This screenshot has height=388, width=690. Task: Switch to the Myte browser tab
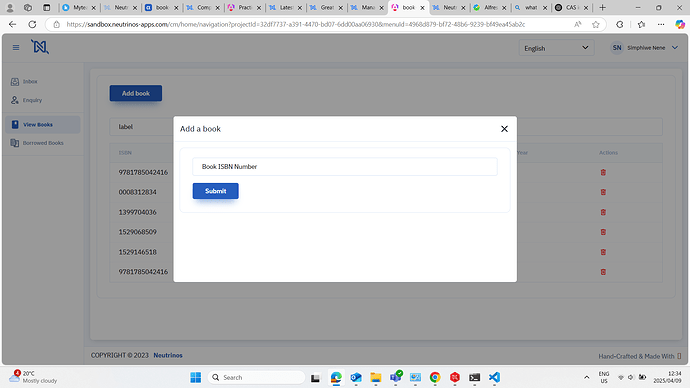79,7
